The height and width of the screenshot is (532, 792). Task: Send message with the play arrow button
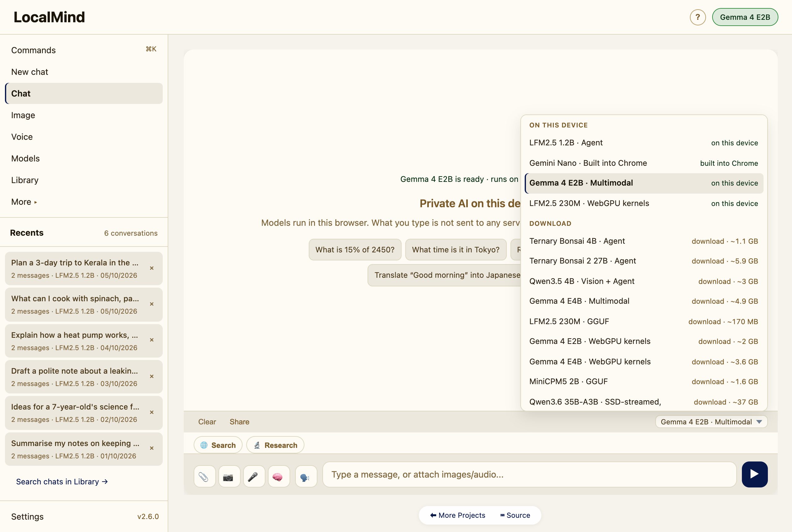tap(754, 474)
